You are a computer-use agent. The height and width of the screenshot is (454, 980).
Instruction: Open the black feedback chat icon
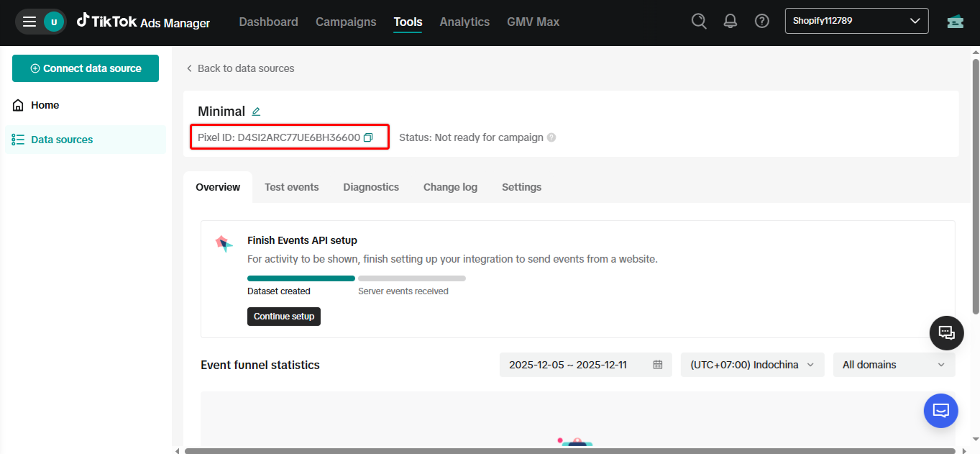pyautogui.click(x=947, y=332)
